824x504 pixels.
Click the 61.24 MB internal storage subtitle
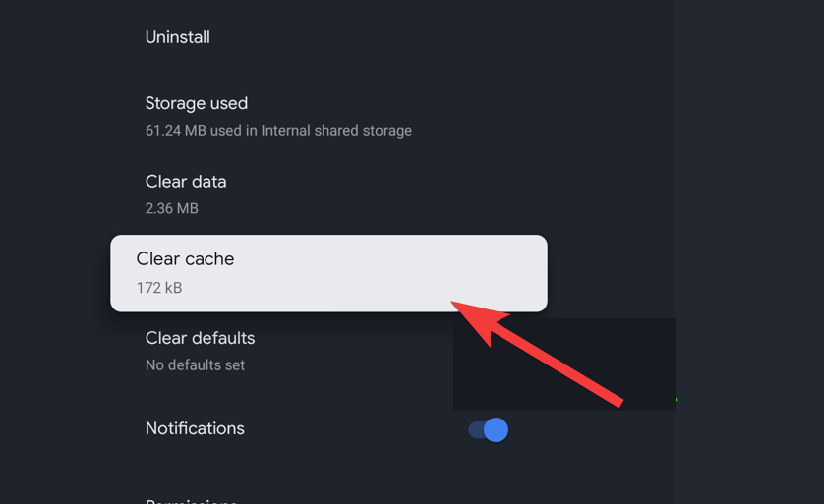[x=278, y=131]
